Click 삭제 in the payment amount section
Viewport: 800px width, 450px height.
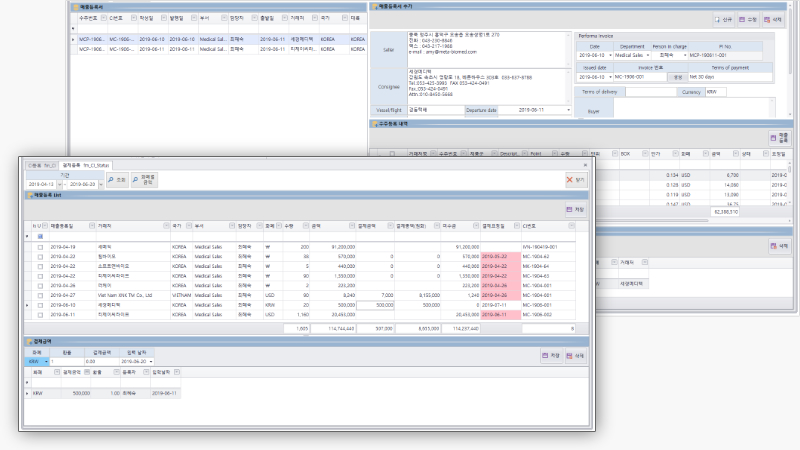tap(575, 356)
